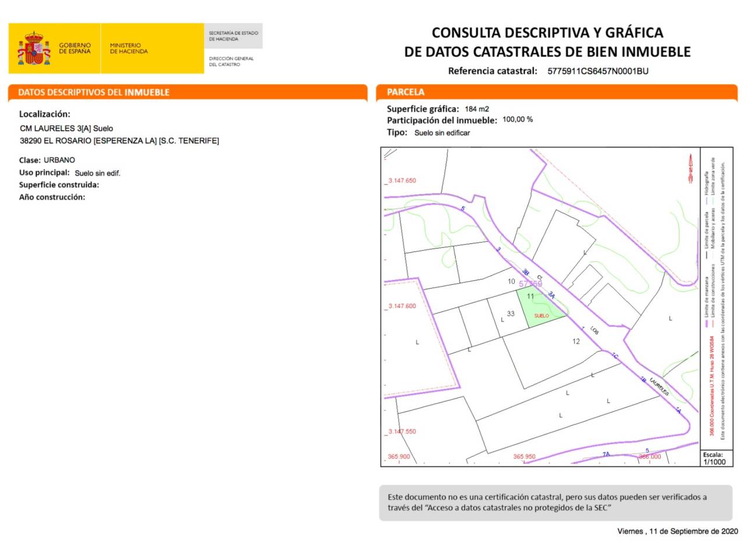Image resolution: width=747 pixels, height=560 pixels.
Task: Click the date Viernes 11 de Septiembre
Action: [678, 531]
